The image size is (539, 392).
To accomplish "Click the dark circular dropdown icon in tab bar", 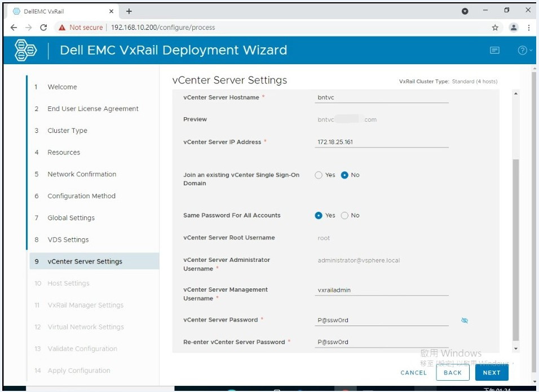I will tap(465, 11).
